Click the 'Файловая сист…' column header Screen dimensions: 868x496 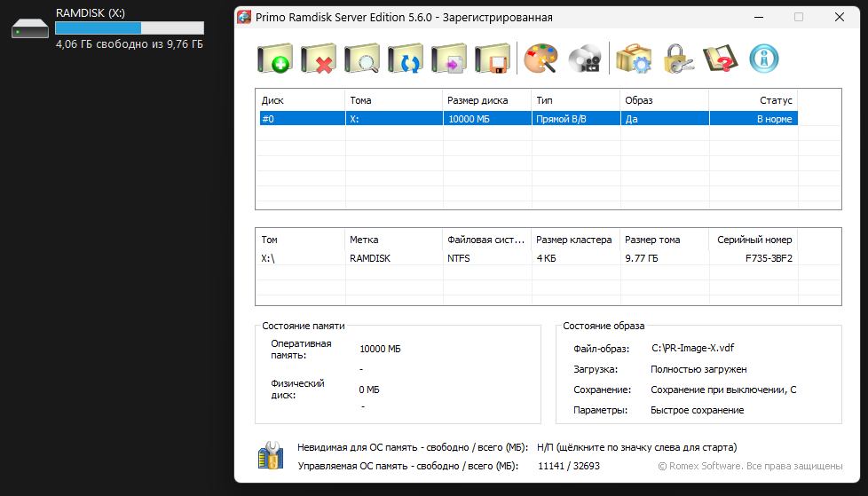(x=486, y=240)
